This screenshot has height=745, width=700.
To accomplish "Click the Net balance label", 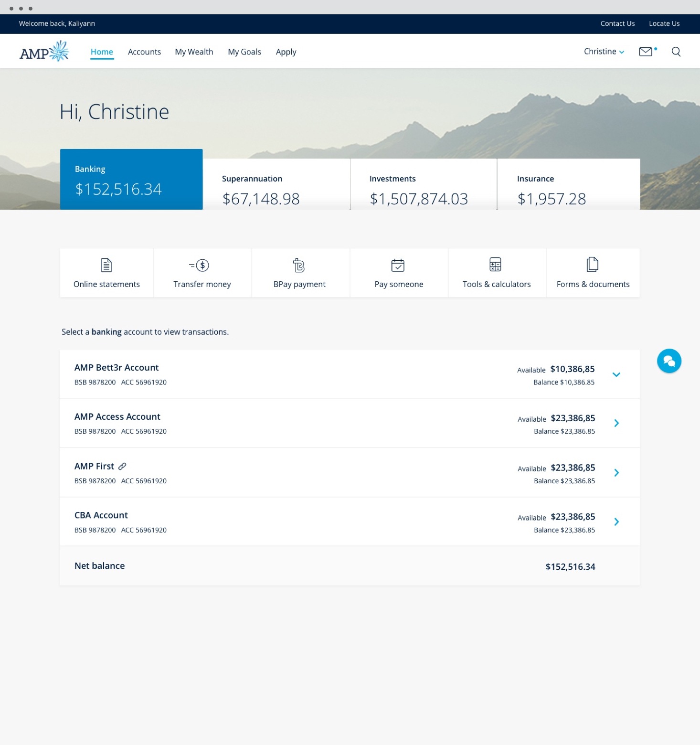I will pos(99,566).
